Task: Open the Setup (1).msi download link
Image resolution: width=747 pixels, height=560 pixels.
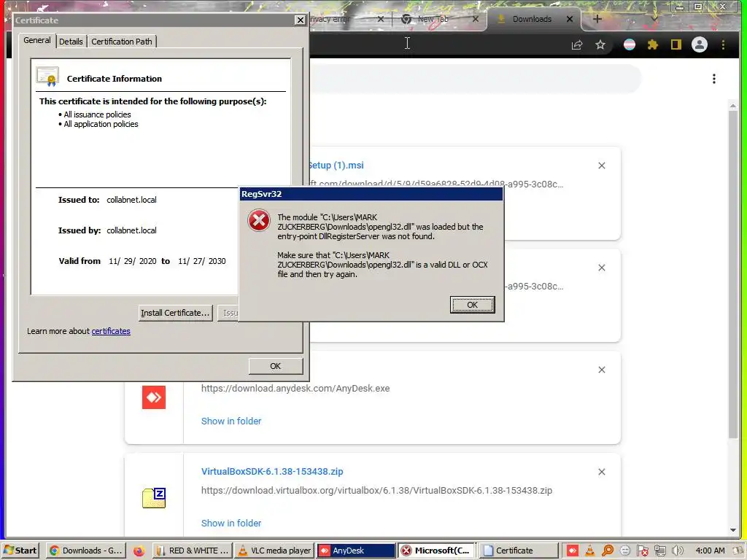Action: [x=336, y=166]
